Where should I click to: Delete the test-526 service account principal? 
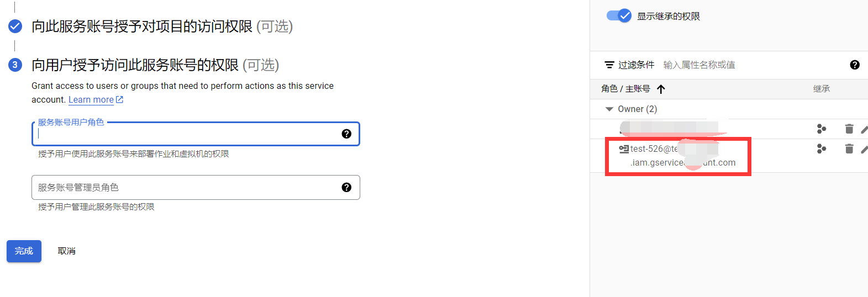coord(849,148)
